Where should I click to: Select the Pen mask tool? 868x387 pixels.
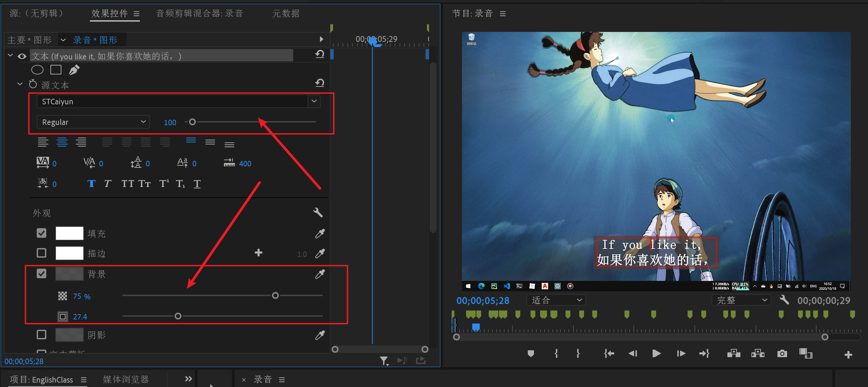[x=74, y=70]
